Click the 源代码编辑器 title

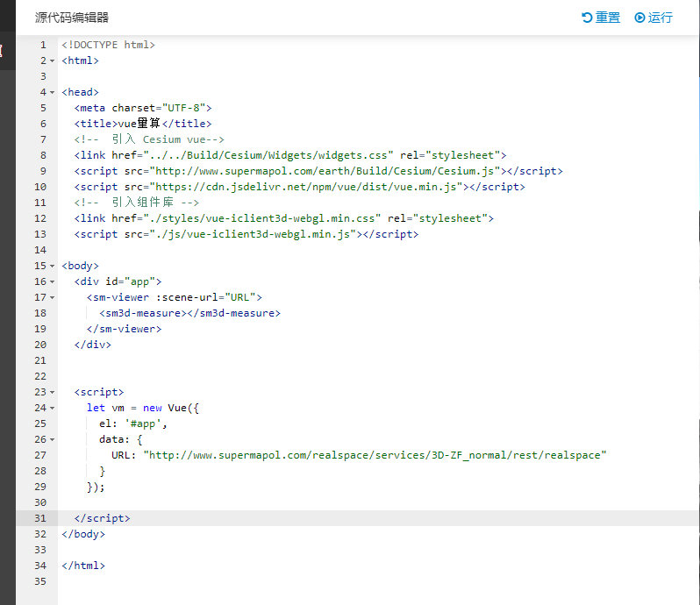(72, 18)
